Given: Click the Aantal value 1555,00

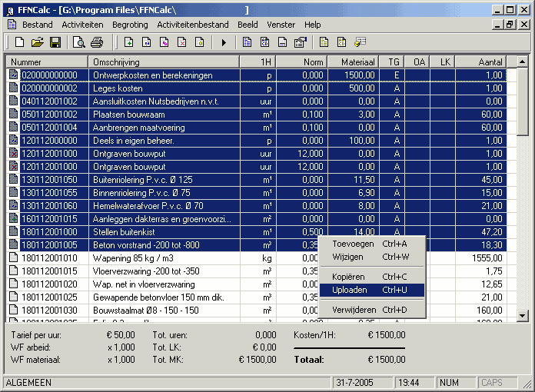Looking at the screenshot, I should (x=487, y=258).
